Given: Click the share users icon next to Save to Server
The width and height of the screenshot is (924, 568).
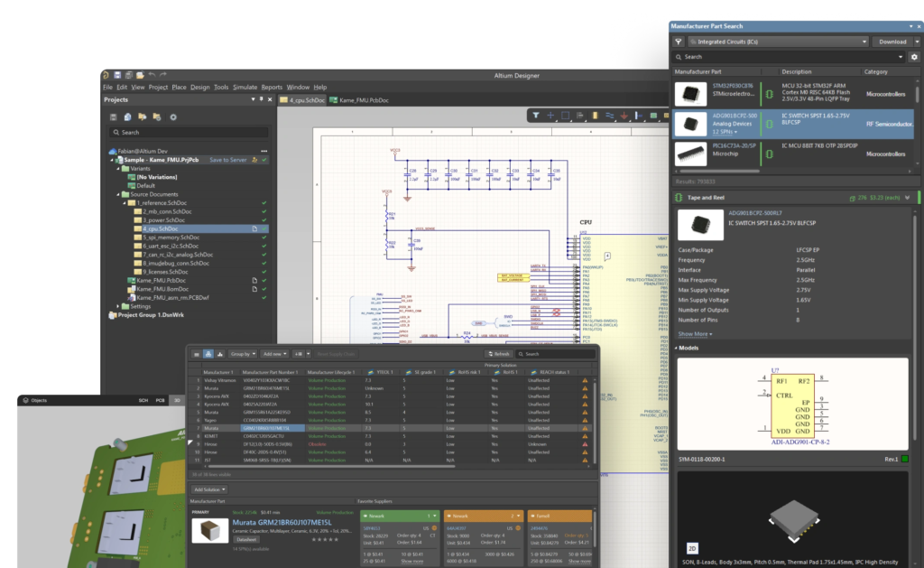Looking at the screenshot, I should (x=254, y=160).
